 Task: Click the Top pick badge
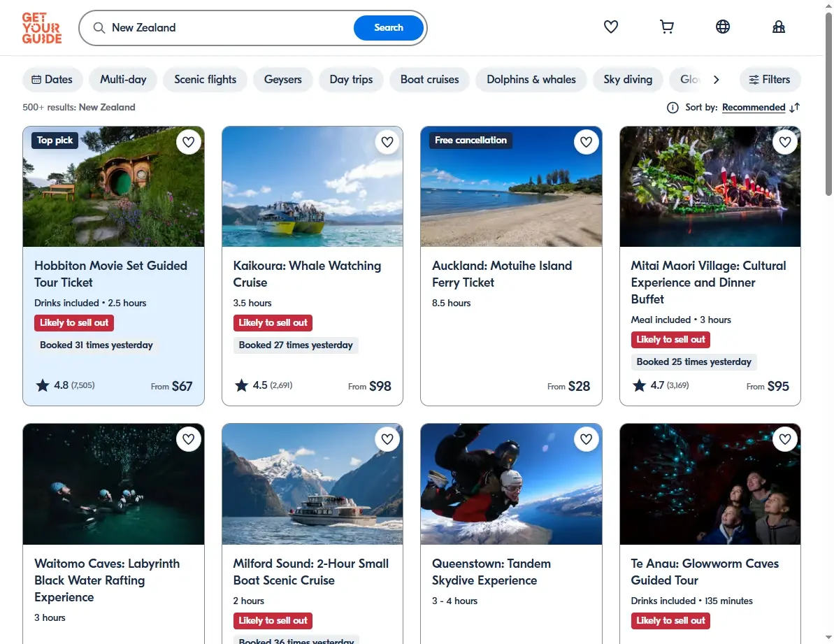[55, 141]
